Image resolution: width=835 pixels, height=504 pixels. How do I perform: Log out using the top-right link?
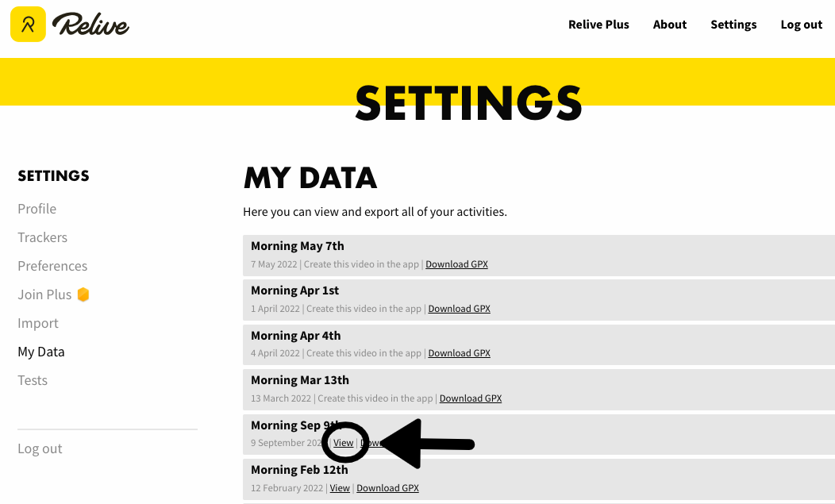pyautogui.click(x=801, y=25)
